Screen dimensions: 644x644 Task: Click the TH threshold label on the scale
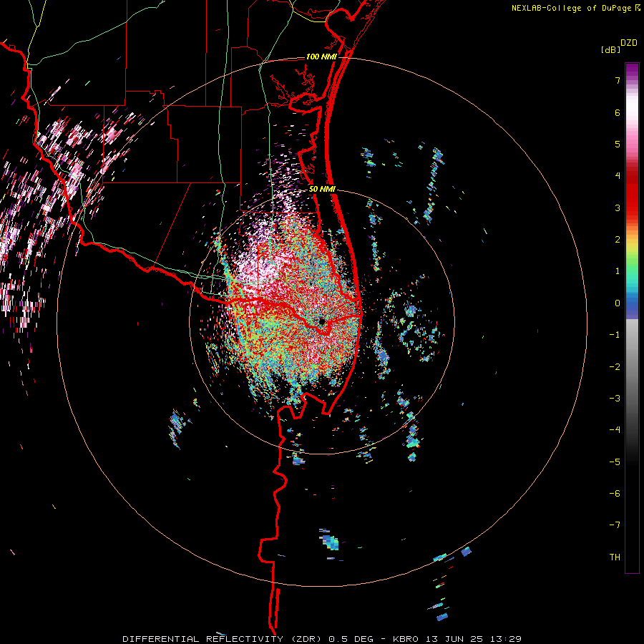(615, 557)
